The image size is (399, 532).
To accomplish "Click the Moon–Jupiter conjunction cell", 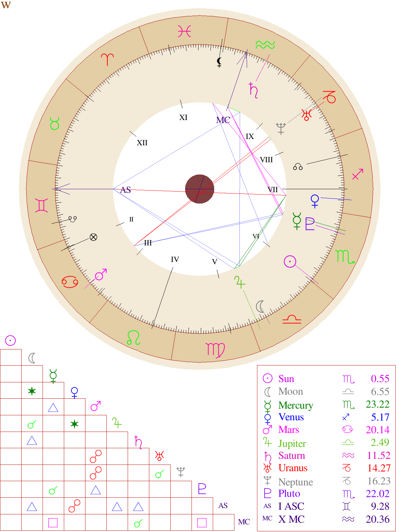I will click(x=32, y=424).
